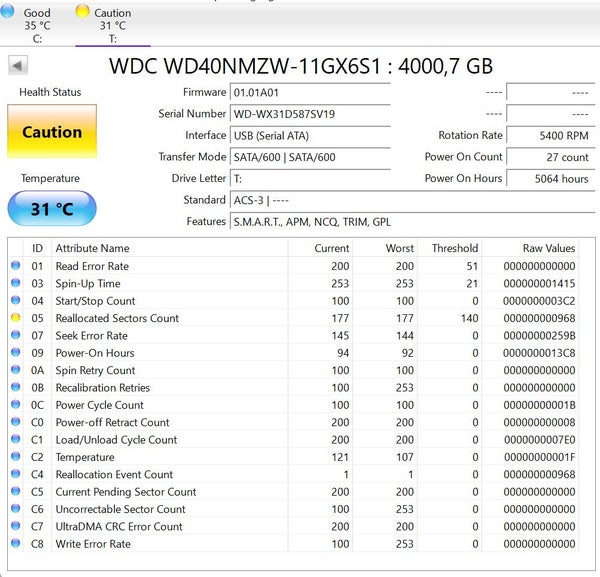This screenshot has width=600, height=577.
Task: Click threshold value 140 for Reallocated Sectors
Action: (470, 318)
